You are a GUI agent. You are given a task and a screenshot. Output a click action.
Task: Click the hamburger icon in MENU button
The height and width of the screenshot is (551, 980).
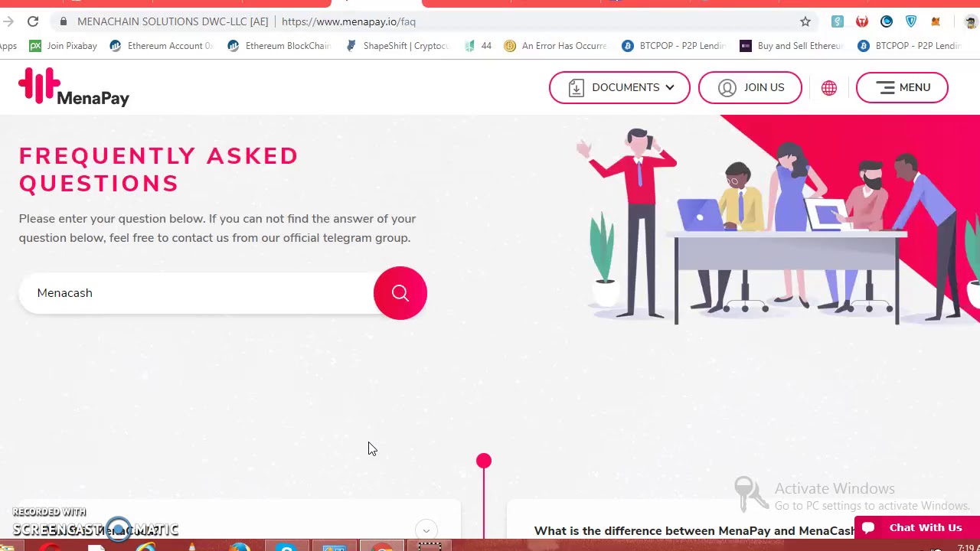885,87
